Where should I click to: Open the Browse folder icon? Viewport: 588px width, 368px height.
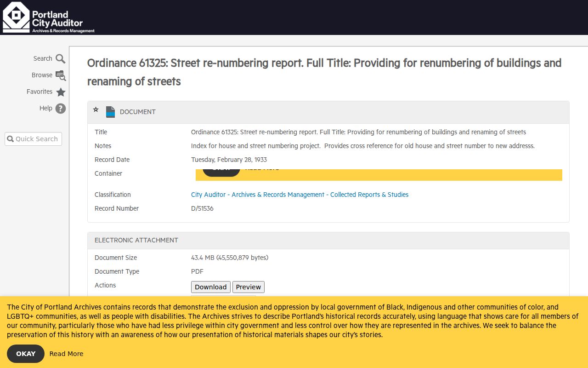61,75
